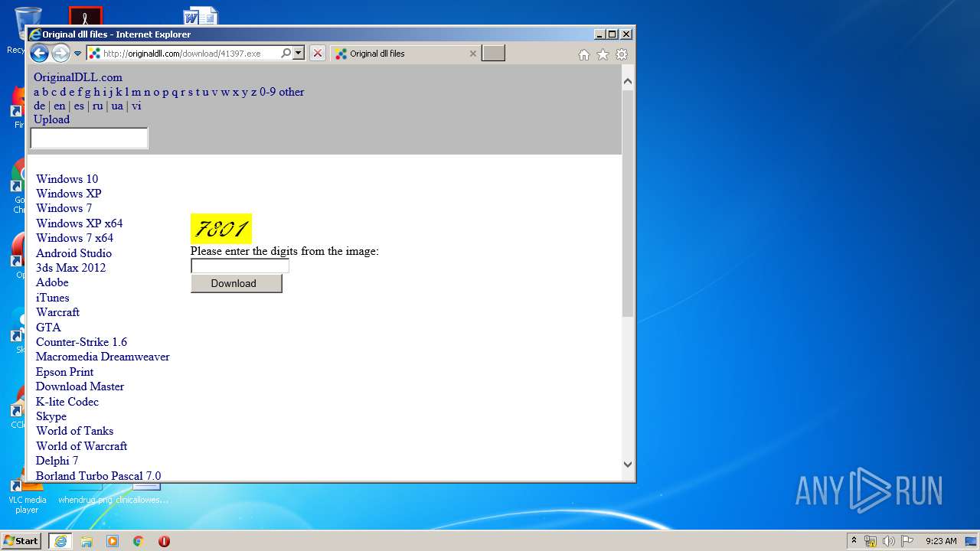Open the Macromedia Dreamweaver link

[x=103, y=357]
